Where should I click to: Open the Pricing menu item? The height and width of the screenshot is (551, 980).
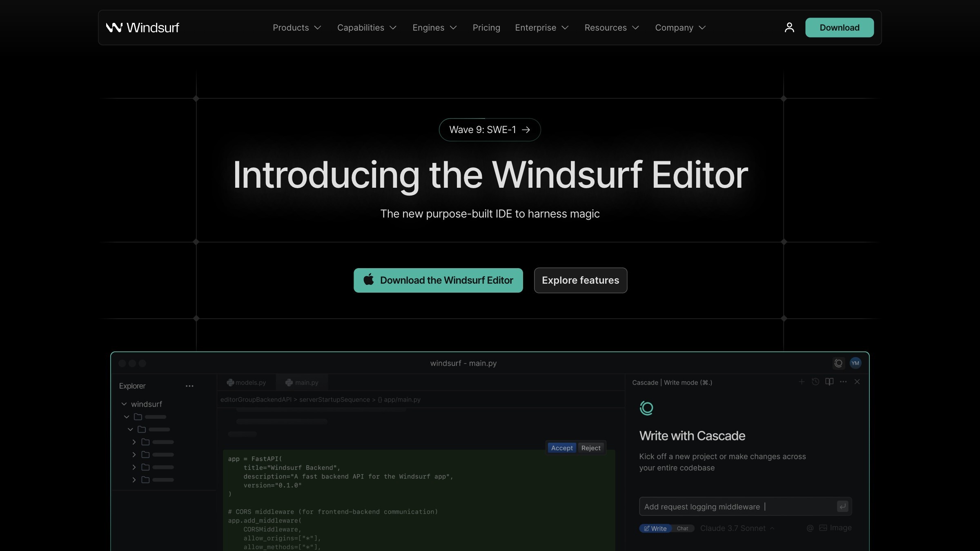pyautogui.click(x=486, y=27)
